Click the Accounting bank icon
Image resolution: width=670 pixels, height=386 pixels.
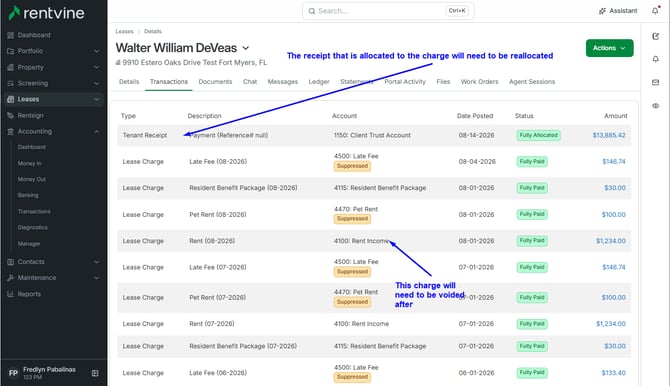point(11,132)
